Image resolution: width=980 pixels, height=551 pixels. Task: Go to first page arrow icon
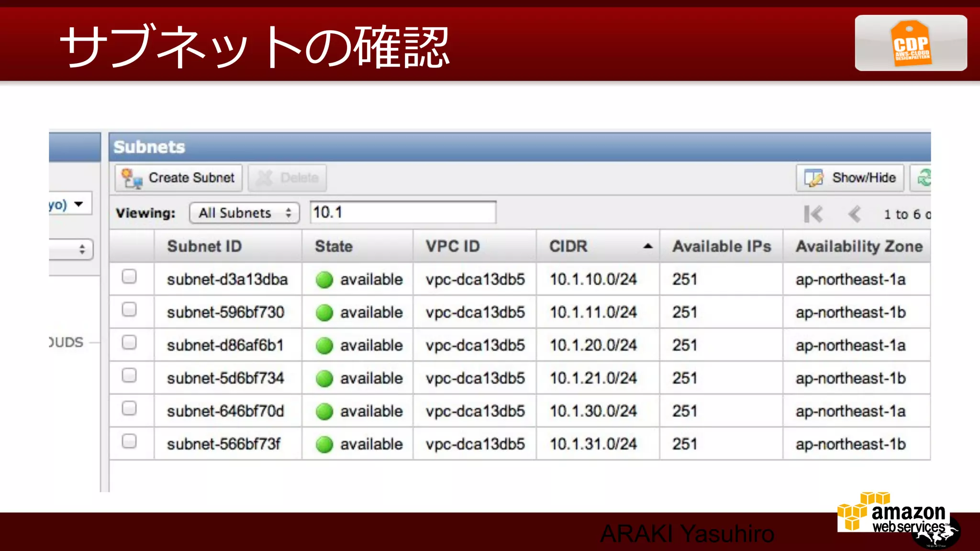click(x=813, y=214)
